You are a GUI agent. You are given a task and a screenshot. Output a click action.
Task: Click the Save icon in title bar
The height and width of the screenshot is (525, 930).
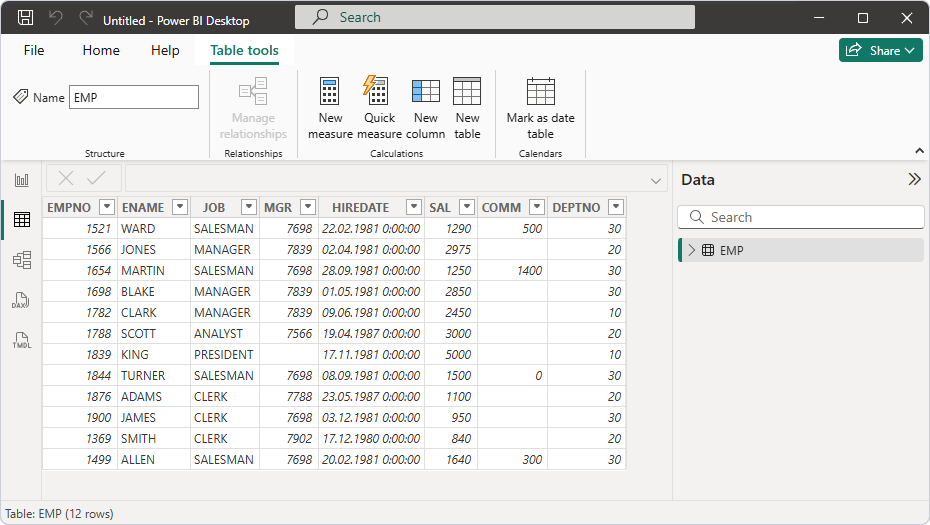pos(25,18)
